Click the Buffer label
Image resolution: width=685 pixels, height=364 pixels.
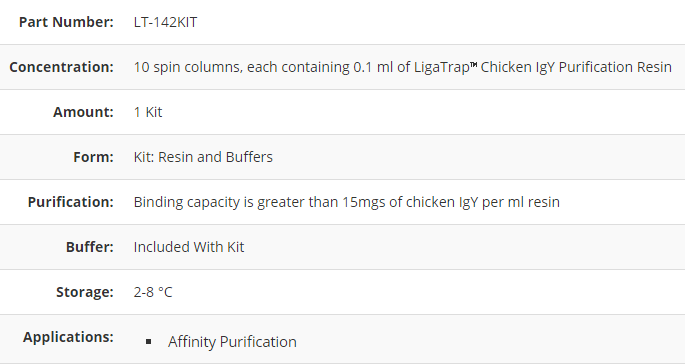point(90,247)
